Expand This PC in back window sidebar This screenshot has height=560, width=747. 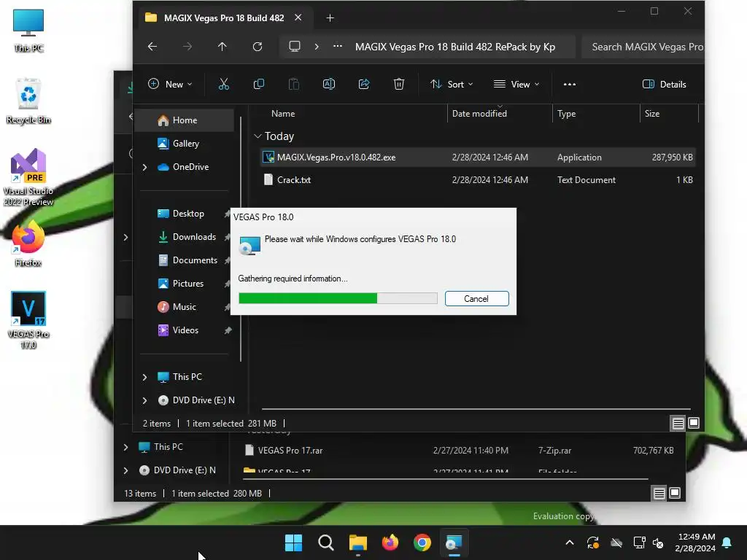pos(125,447)
